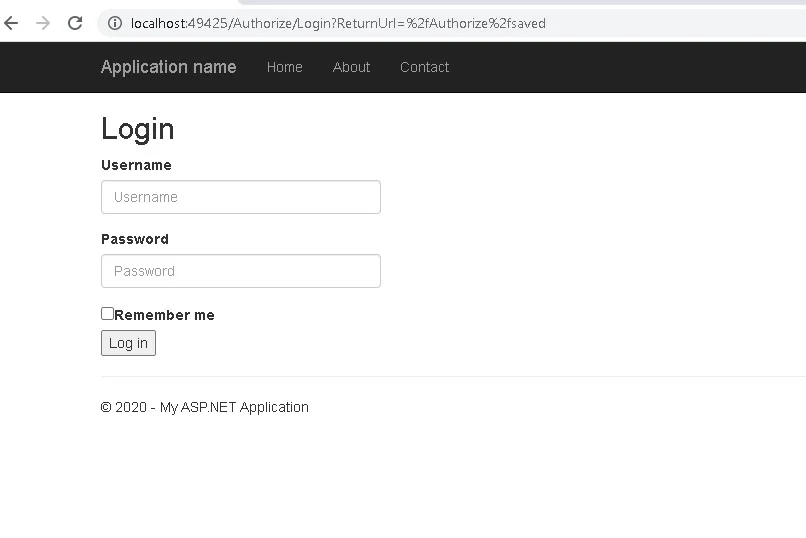Reload the page with the refresh icon
Viewport: 806px width, 538px height.
[x=75, y=23]
